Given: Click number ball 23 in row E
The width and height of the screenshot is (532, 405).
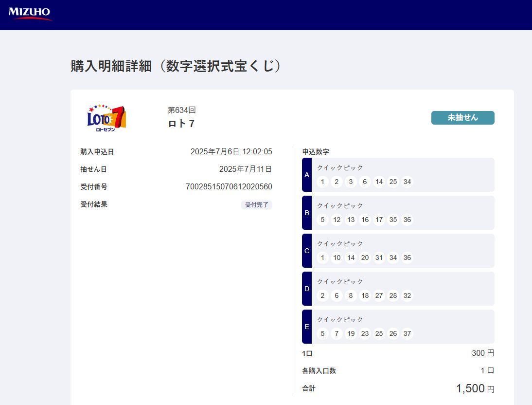Looking at the screenshot, I should [x=365, y=333].
